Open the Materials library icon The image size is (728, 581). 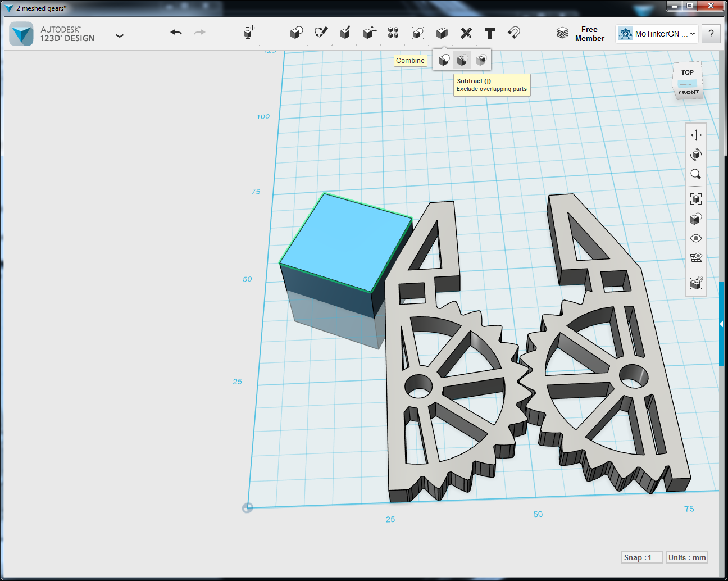pyautogui.click(x=562, y=33)
